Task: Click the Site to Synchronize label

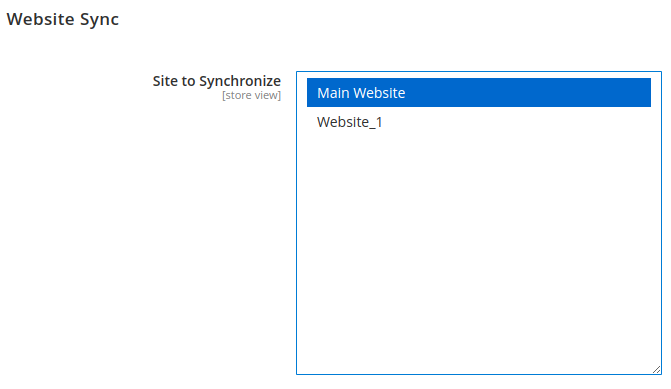Action: (x=217, y=81)
